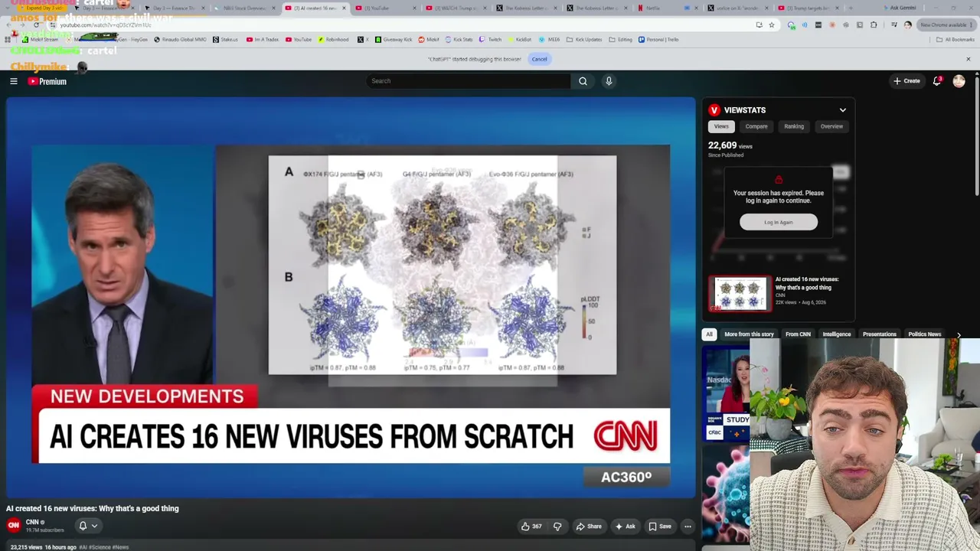
Task: Open the Stake.us bookmark
Action: (225, 40)
